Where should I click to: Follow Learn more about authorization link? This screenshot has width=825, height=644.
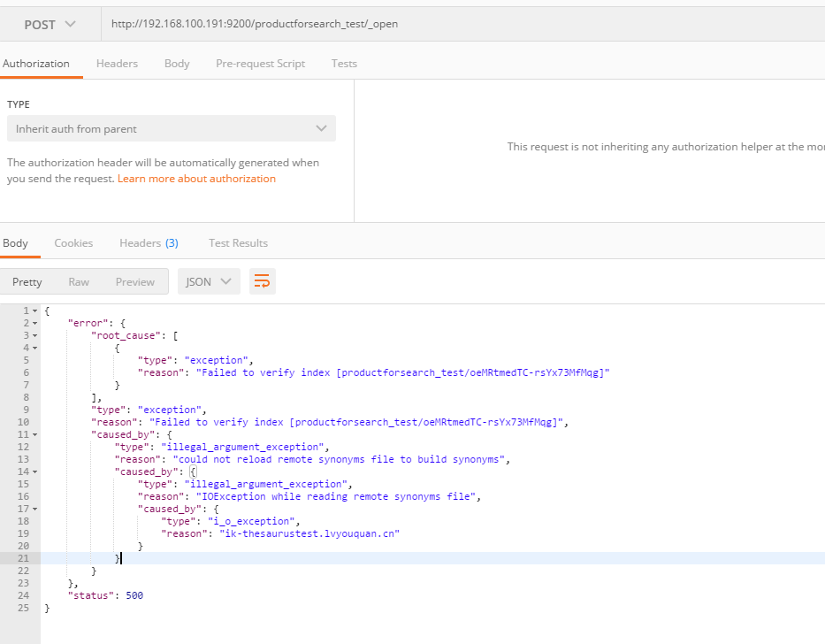click(196, 179)
